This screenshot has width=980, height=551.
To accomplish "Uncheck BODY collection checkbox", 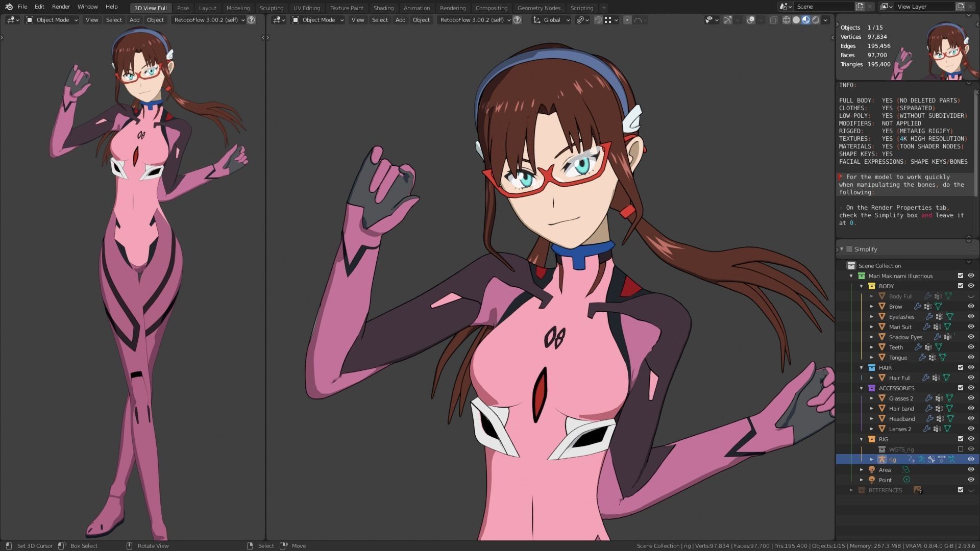I will click(961, 286).
